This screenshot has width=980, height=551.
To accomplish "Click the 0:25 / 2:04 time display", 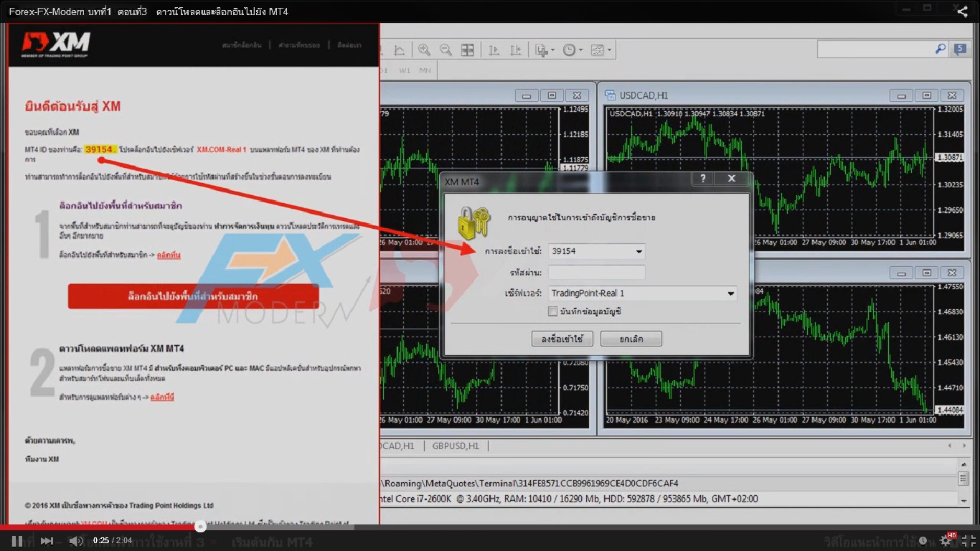I will click(113, 541).
